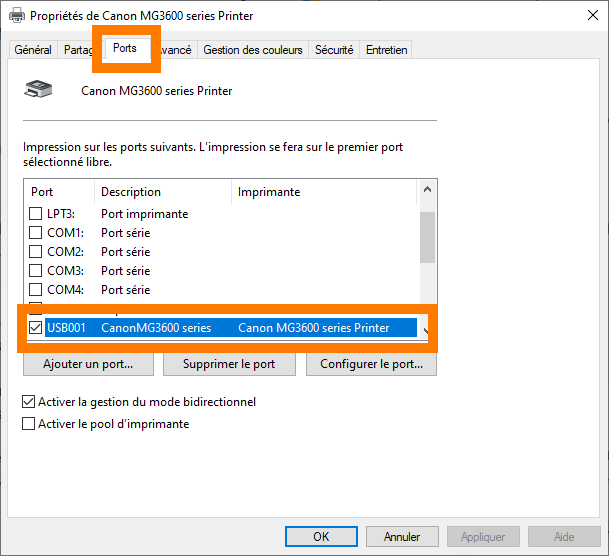Enable the COM1 port checkbox
This screenshot has width=609, height=556.
[x=36, y=233]
